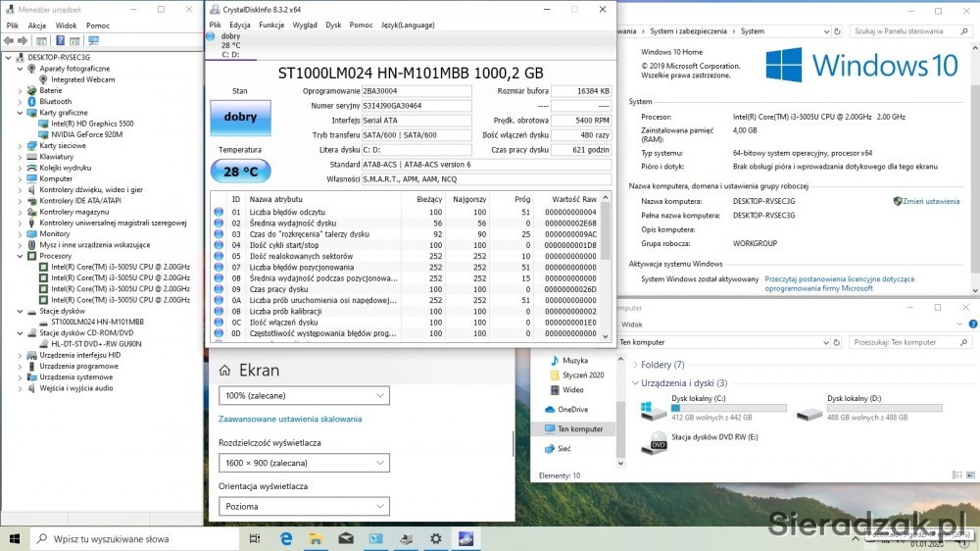This screenshot has height=551, width=980.
Task: Click the 28 °C temperature button
Action: [x=241, y=172]
